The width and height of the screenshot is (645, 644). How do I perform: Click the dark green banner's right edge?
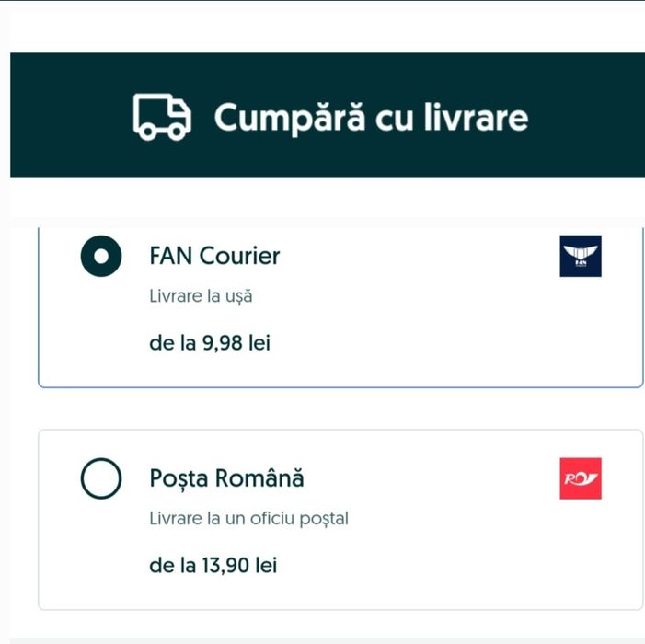pyautogui.click(x=637, y=115)
